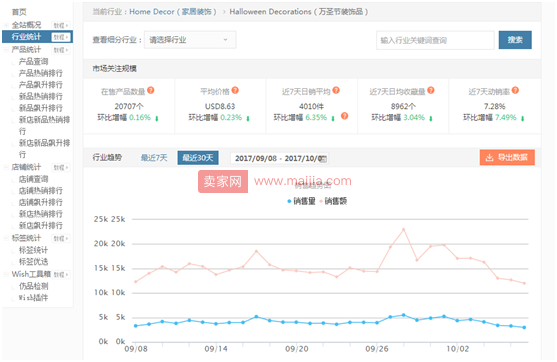The image size is (557, 362).
Task: Open help icon beside 在售产品数量
Action: click(x=151, y=91)
